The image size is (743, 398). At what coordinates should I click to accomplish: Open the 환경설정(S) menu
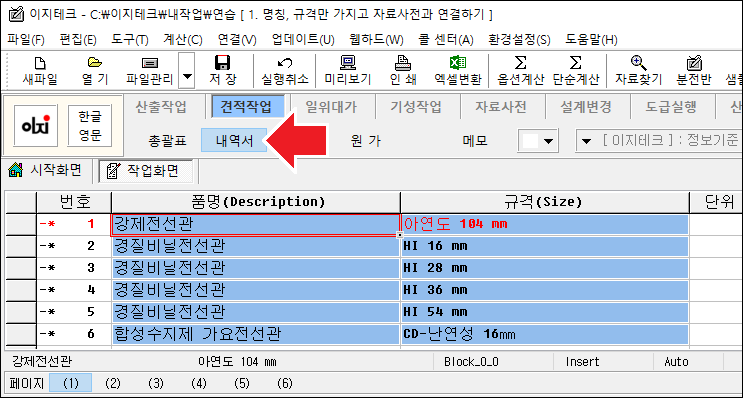tap(520, 40)
